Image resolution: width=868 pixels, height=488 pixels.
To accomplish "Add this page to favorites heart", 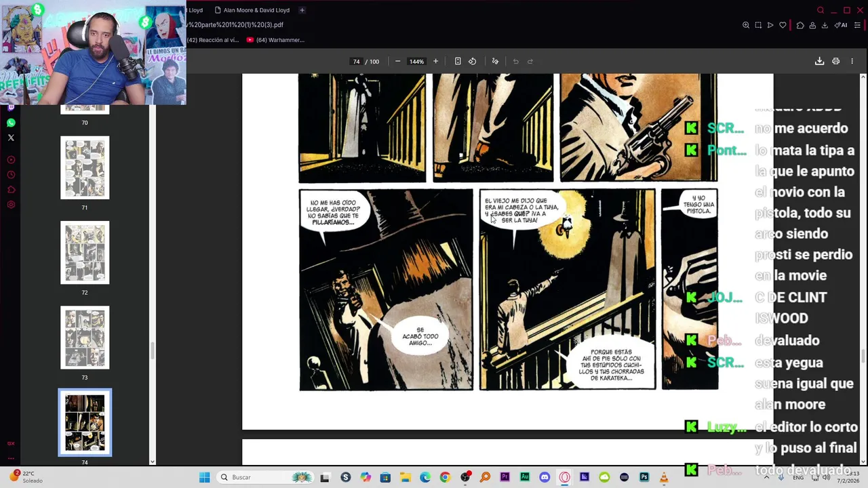I will point(783,25).
